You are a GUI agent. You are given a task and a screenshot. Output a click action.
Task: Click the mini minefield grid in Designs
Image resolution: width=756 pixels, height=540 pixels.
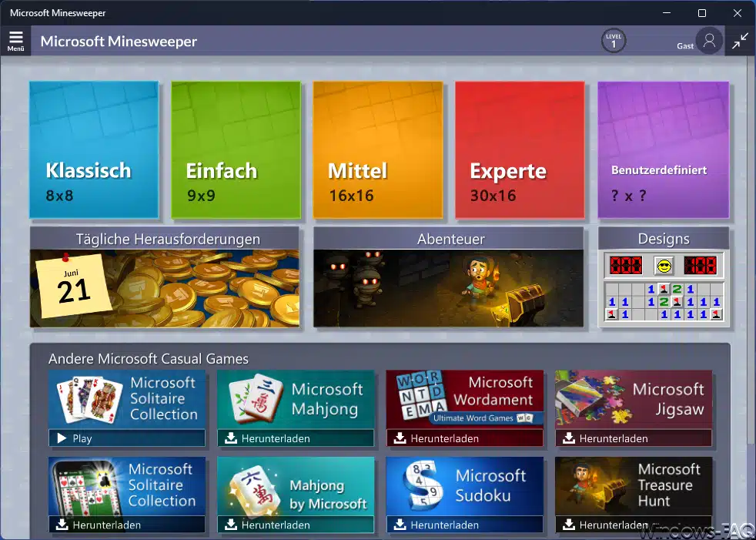click(664, 302)
